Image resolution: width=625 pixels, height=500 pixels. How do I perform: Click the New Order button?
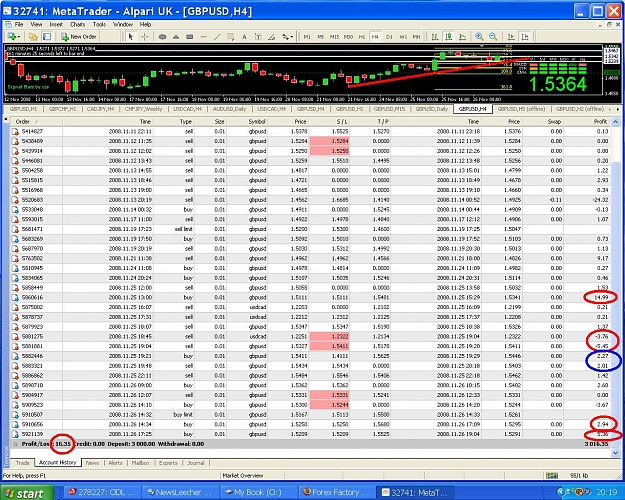[x=79, y=37]
